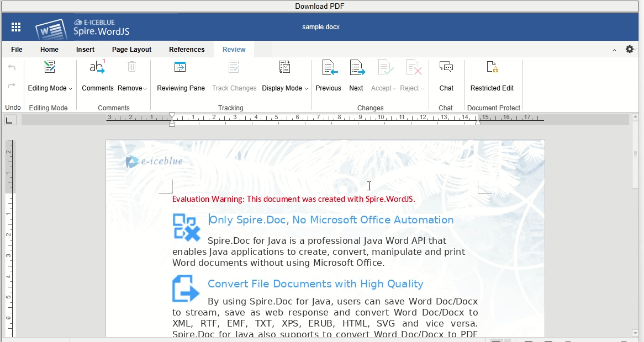Click the Undo arrow icon

click(12, 67)
